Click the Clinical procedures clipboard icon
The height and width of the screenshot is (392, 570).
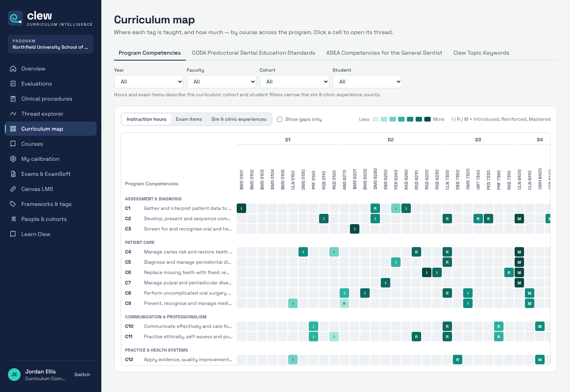(13, 99)
